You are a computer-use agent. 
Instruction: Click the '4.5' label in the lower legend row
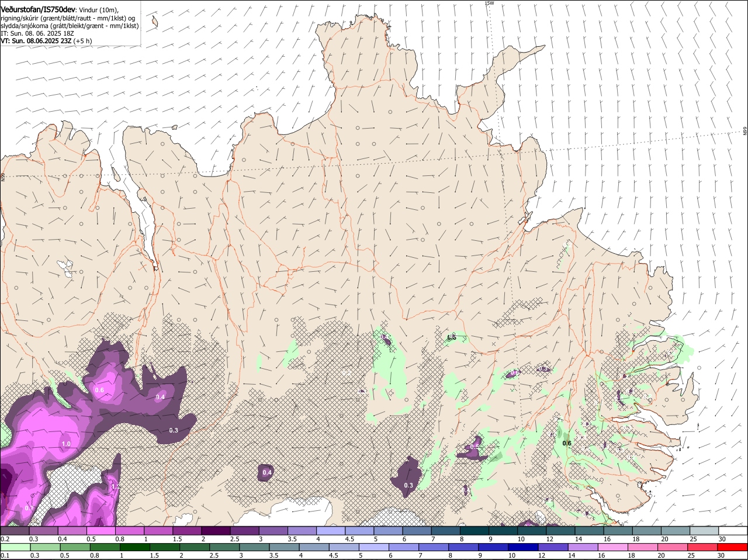tap(333, 555)
